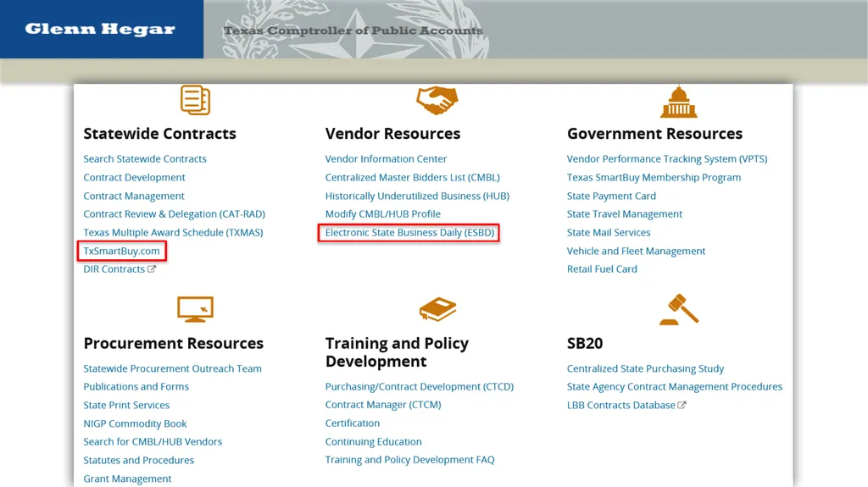Click the external link icon beside DIR Contracts
Viewport: 868px width, 487px height.
pyautogui.click(x=152, y=269)
